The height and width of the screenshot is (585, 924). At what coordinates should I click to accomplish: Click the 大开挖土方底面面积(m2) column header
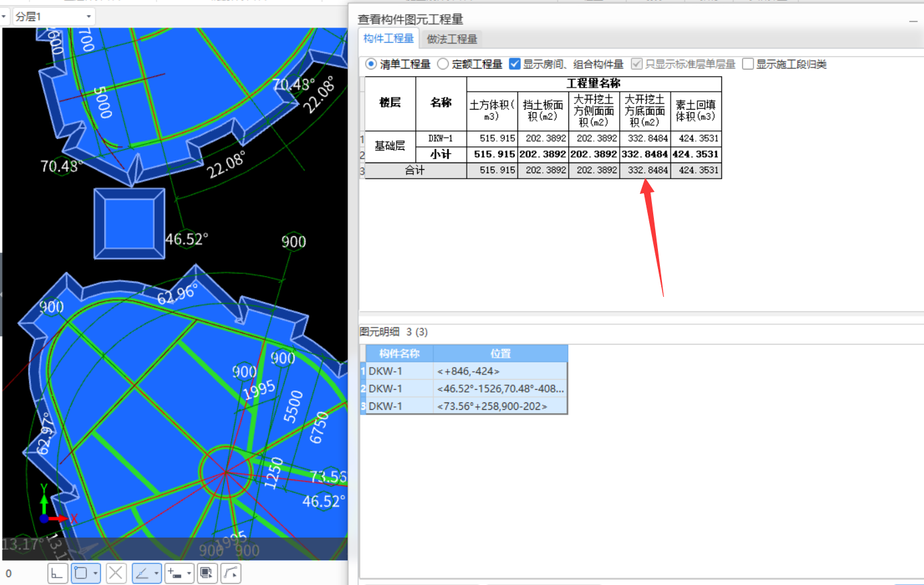[645, 111]
